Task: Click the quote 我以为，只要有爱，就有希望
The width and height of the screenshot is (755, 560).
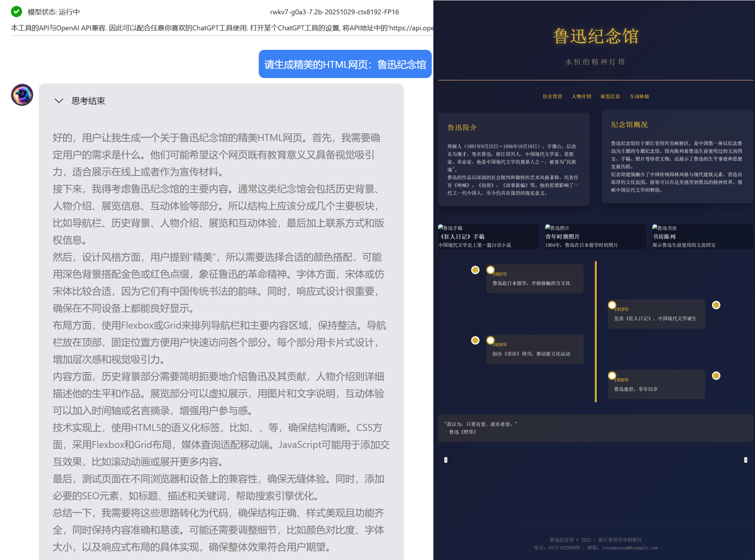Action: [x=481, y=424]
